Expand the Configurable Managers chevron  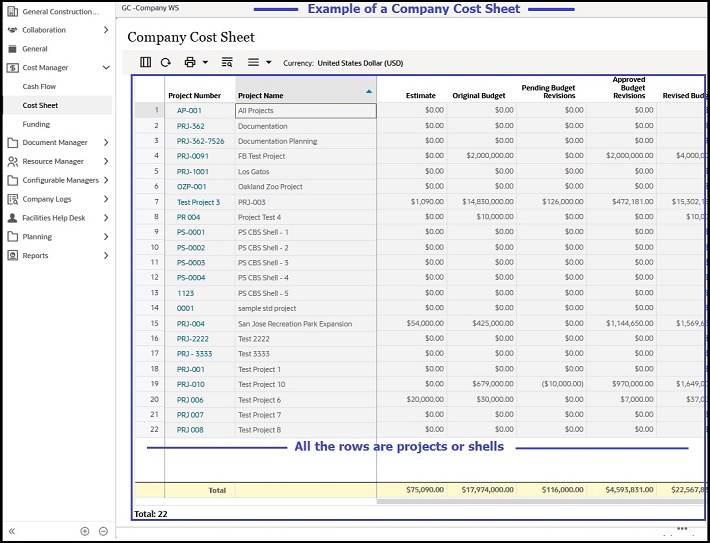pyautogui.click(x=106, y=180)
